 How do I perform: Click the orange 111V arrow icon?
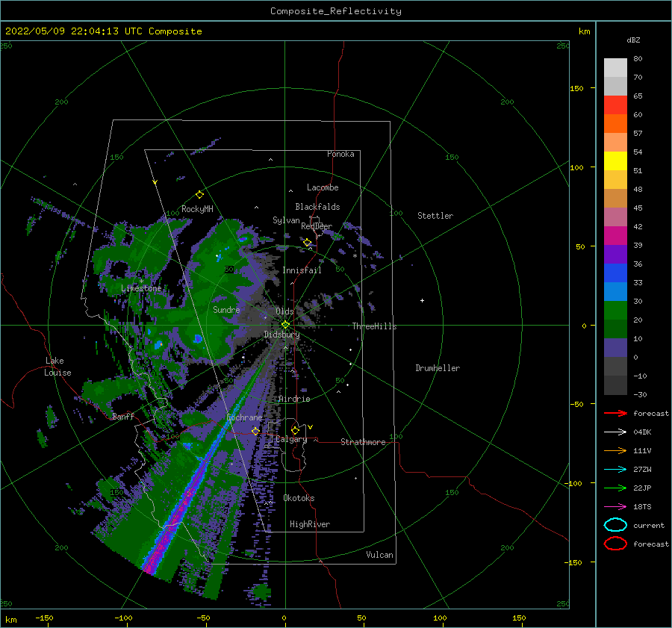(615, 450)
